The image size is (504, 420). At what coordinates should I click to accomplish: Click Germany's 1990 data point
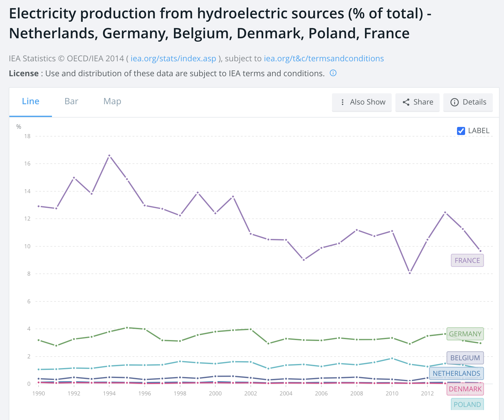[39, 340]
